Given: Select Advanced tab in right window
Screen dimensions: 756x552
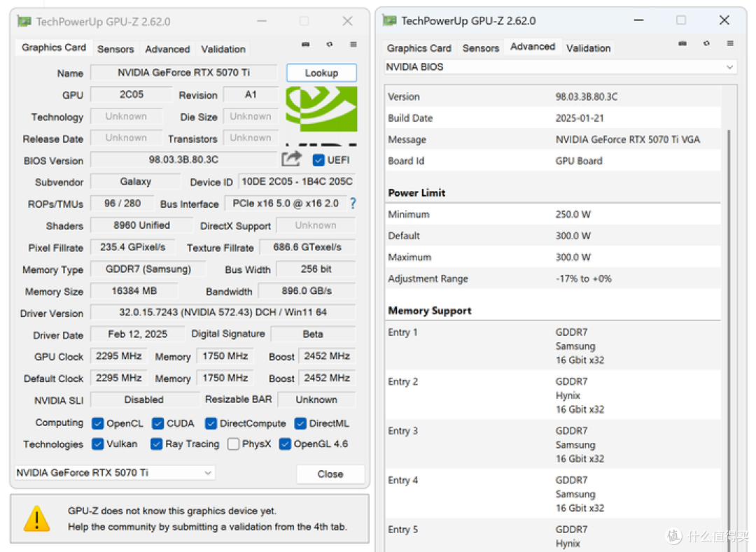Looking at the screenshot, I should [533, 47].
